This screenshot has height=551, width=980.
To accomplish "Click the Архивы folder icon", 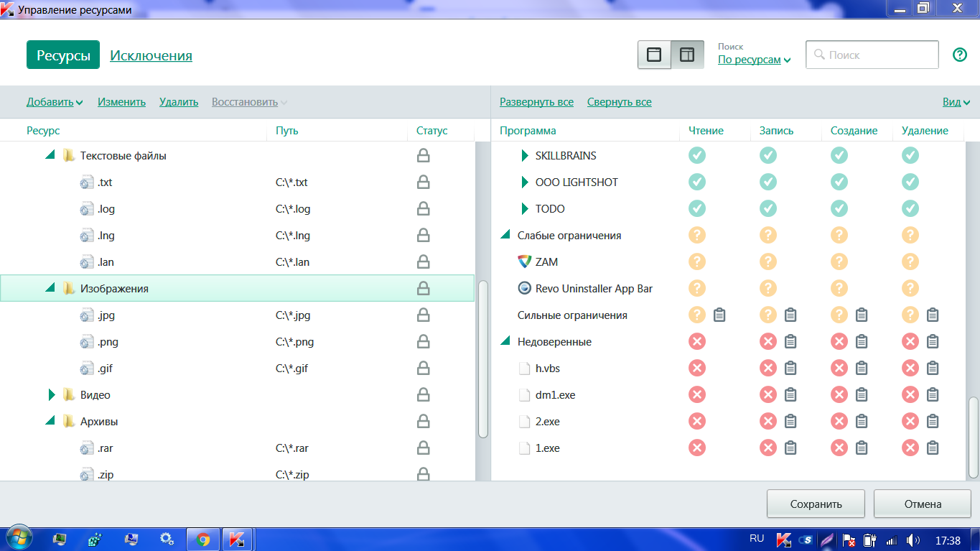I will 69,422.
